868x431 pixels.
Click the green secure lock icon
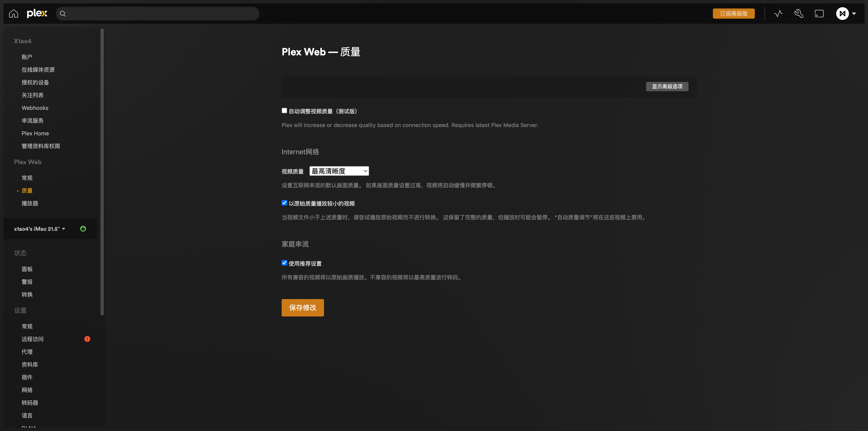(83, 229)
